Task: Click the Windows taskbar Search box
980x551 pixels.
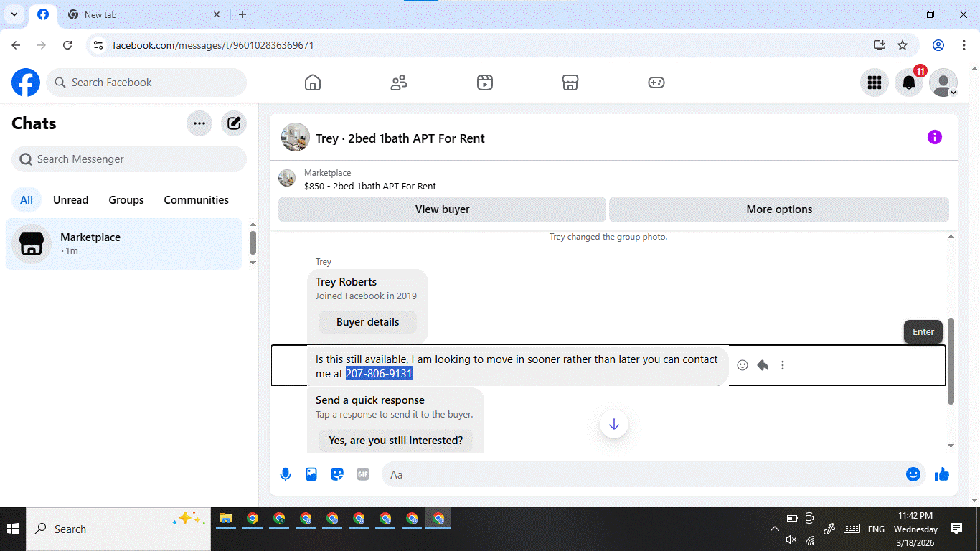Action: point(118,529)
